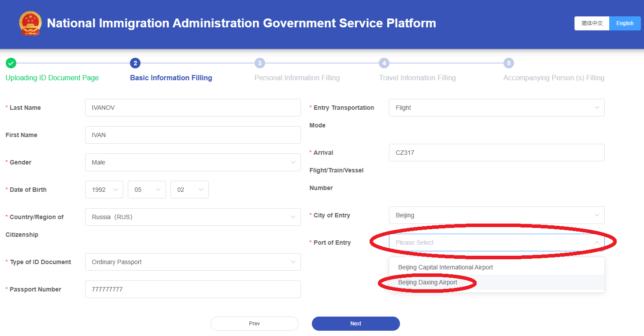Viewport: 644px width, 336px height.
Task: Open the Country/Region of Citizenship dropdown
Action: [192, 217]
